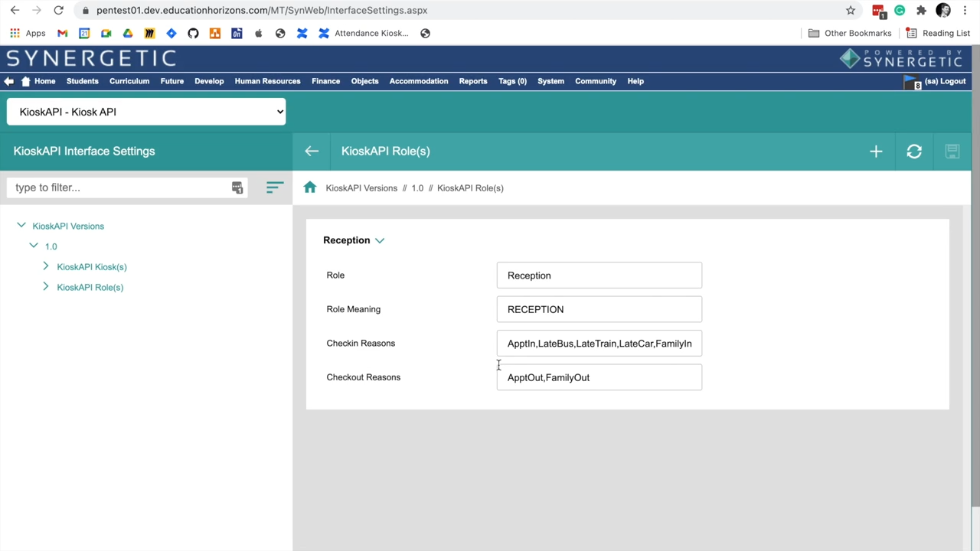Refresh the KioskAPI Role(s) panel

point(914,152)
